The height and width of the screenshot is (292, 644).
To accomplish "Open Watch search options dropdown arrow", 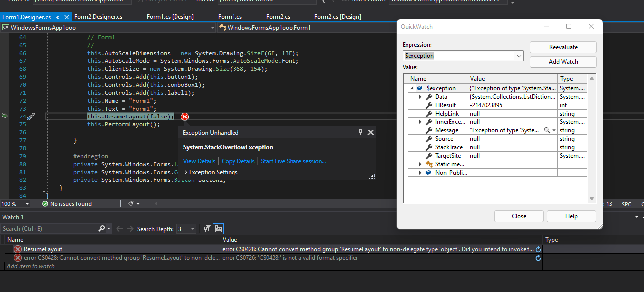I will pos(109,229).
